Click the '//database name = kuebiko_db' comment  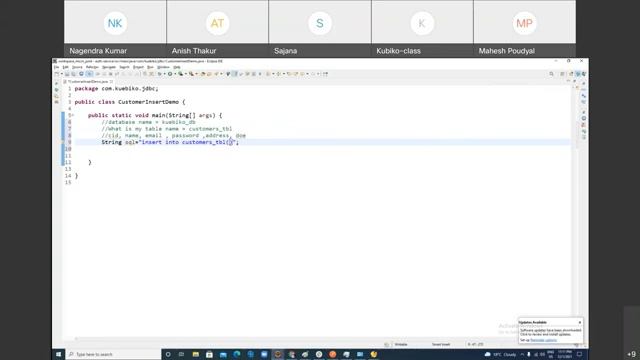(149, 122)
